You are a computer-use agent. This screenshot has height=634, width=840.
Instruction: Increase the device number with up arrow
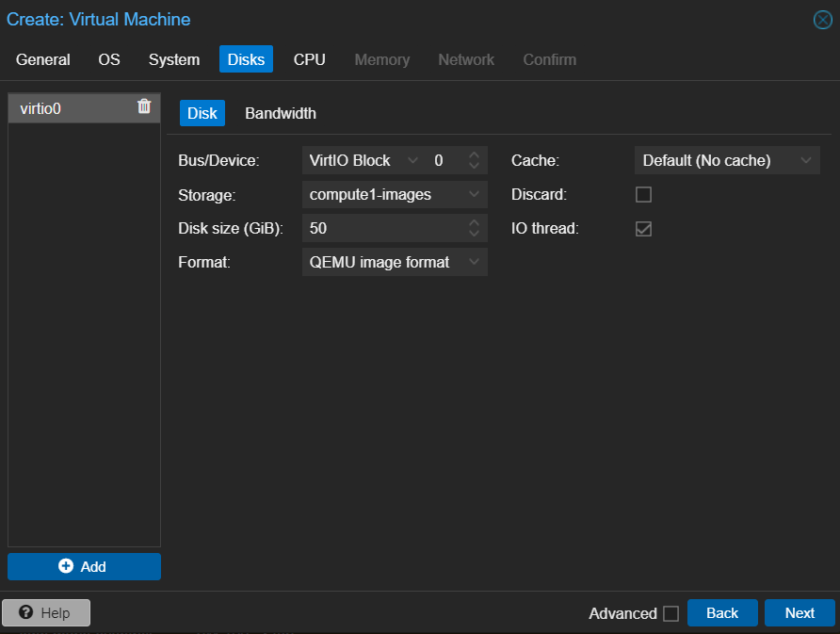(474, 155)
